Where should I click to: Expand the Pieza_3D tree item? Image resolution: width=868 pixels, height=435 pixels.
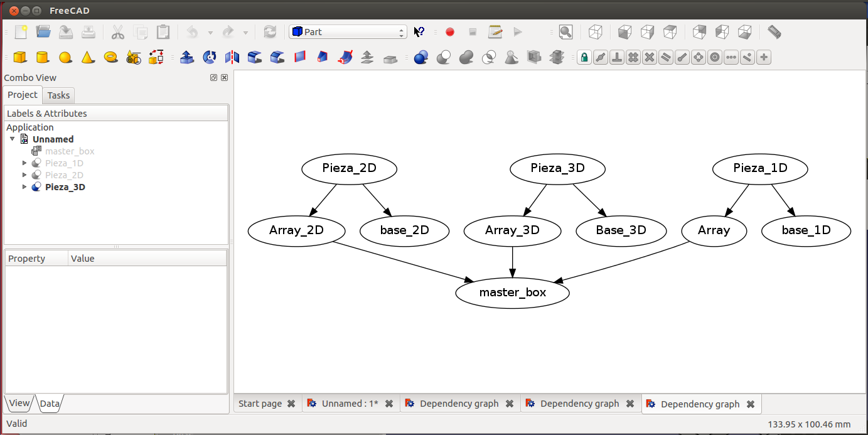tap(25, 187)
